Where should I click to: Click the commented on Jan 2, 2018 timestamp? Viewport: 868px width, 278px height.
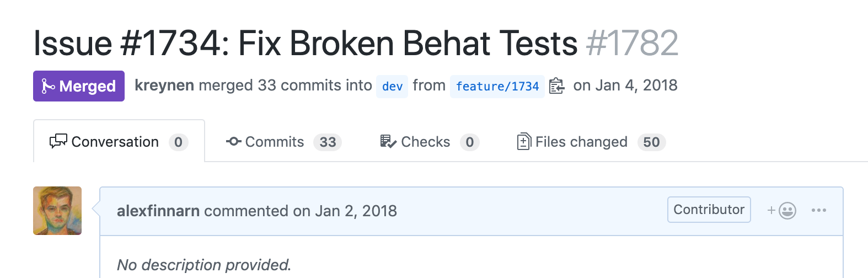345,211
